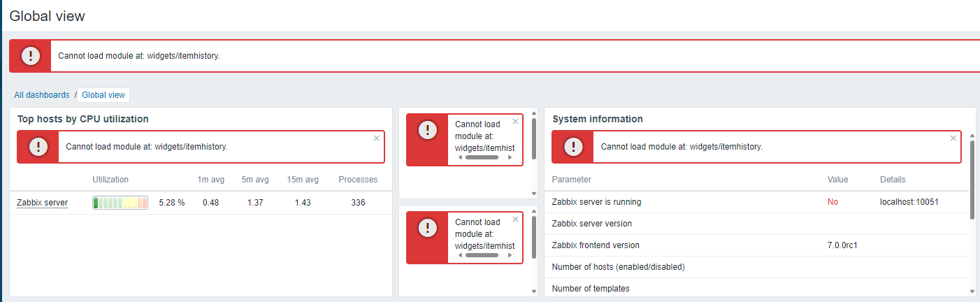Click Number of hosts (enabled/disabled) row

tap(757, 267)
